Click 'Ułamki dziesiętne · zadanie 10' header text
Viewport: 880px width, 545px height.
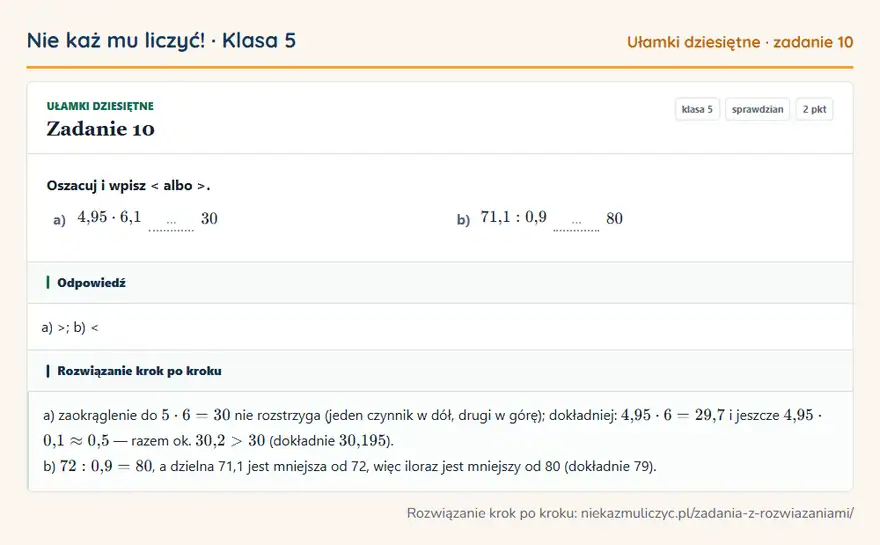(x=740, y=43)
